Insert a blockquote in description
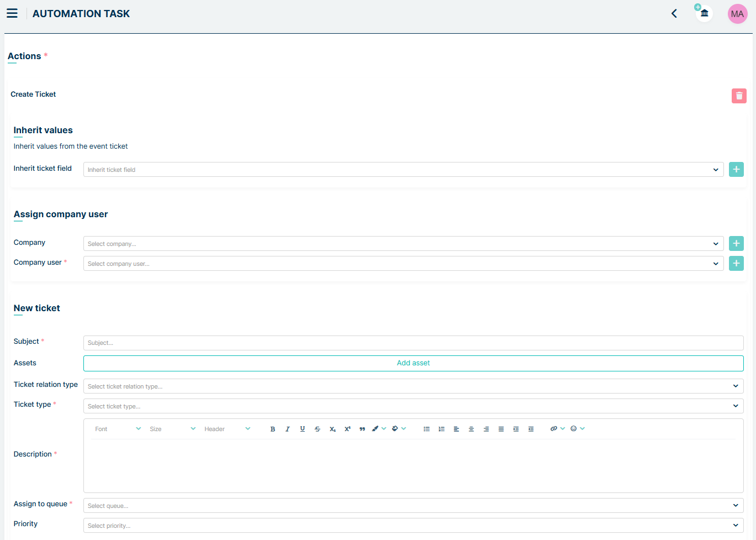 (x=362, y=429)
